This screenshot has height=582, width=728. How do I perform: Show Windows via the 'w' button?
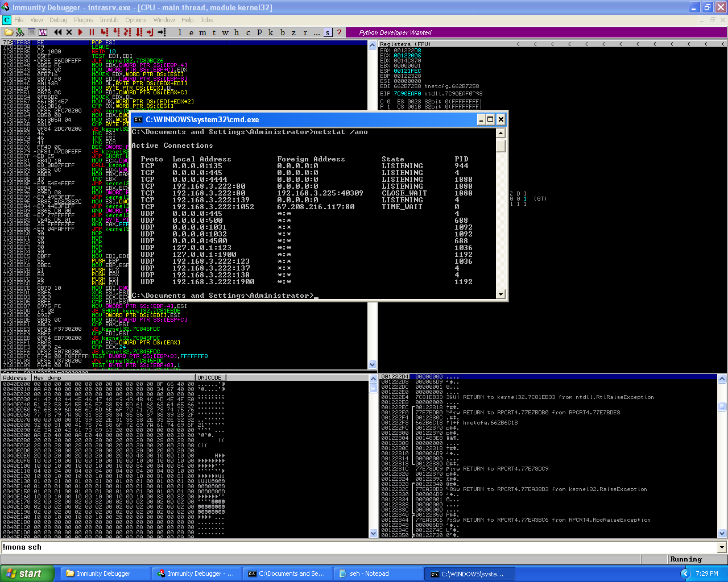(225, 32)
